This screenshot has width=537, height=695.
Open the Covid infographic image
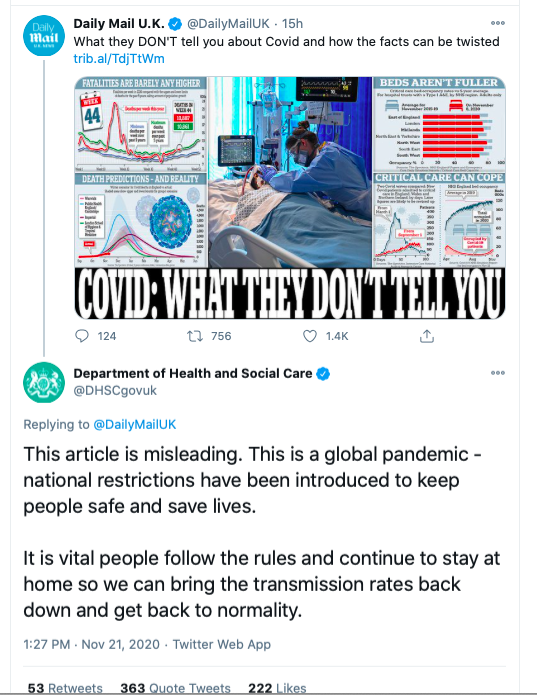[x=290, y=198]
